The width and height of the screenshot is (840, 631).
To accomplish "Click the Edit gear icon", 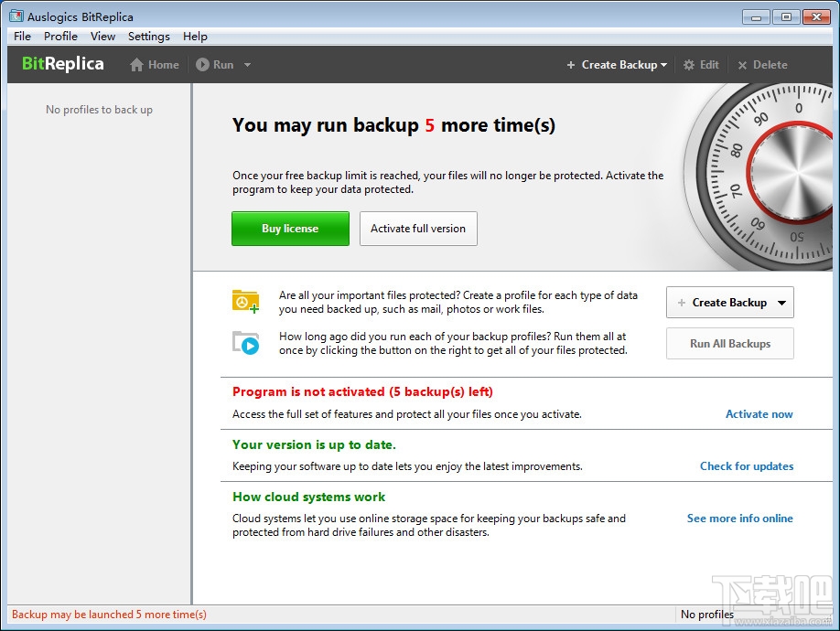I will click(689, 65).
